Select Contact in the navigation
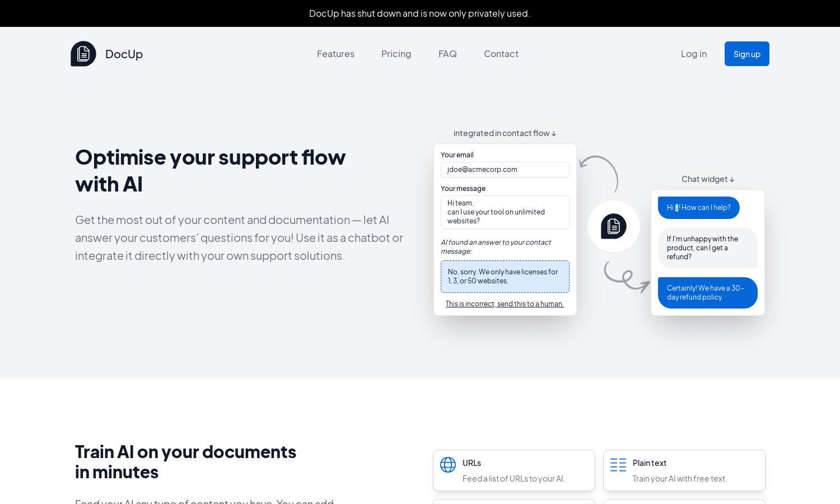This screenshot has width=840, height=504. coord(501,54)
